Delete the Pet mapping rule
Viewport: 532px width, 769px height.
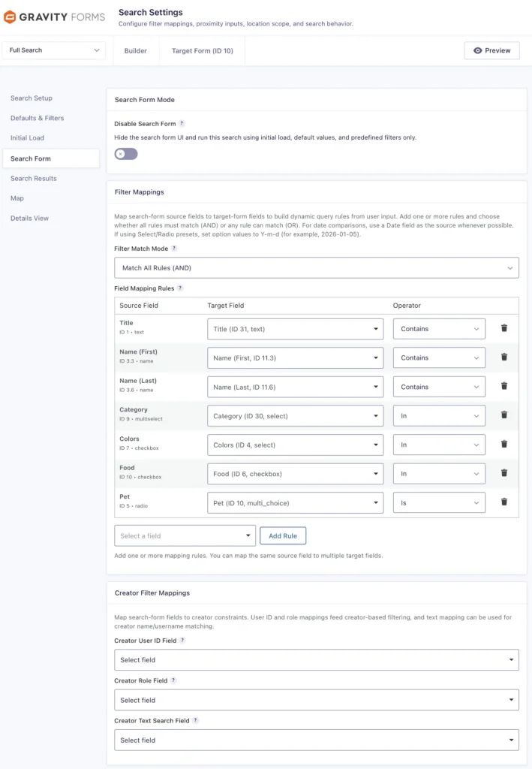(504, 502)
